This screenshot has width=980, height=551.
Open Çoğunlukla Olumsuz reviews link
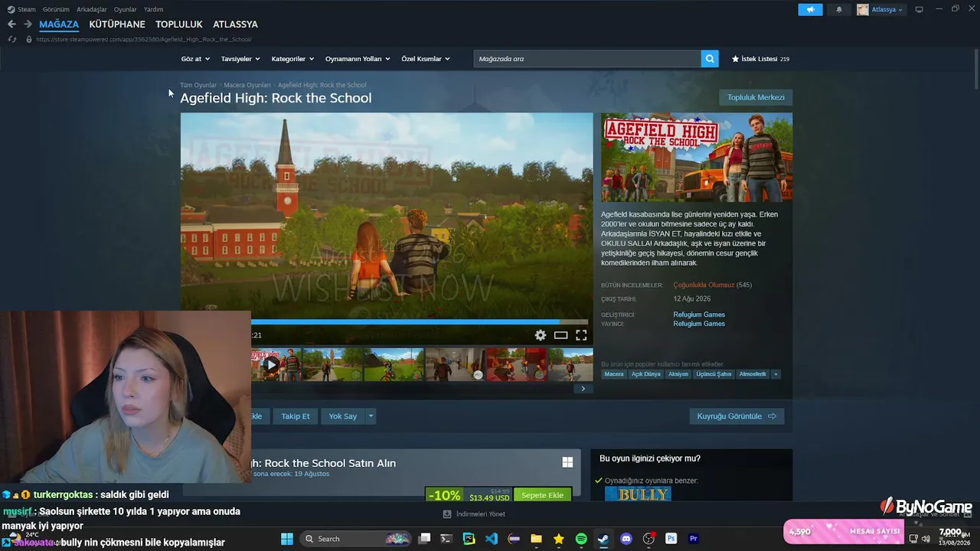pos(704,285)
